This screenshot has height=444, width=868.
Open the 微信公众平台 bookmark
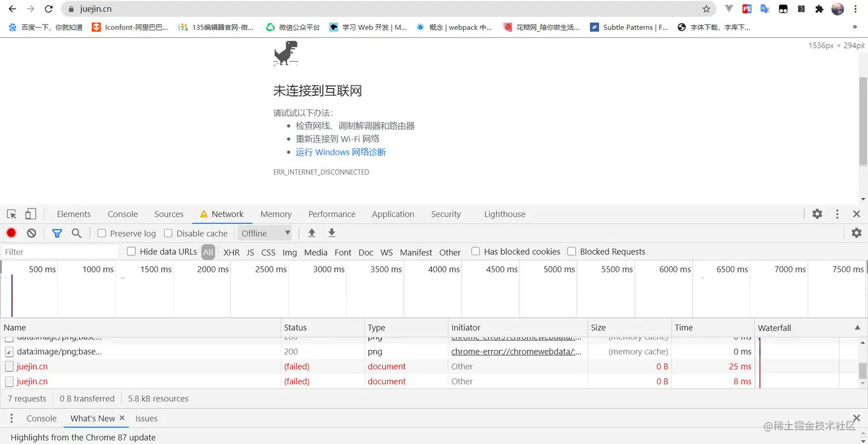[x=293, y=27]
